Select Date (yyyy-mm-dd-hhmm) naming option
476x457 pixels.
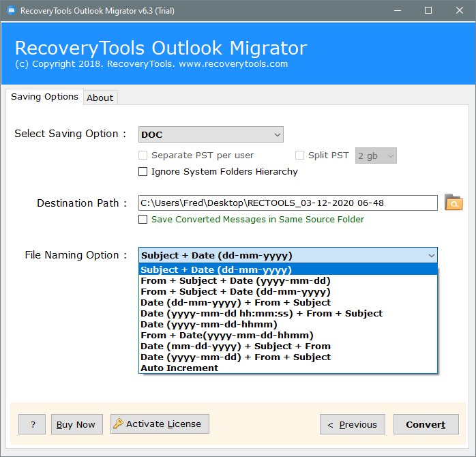click(x=288, y=324)
